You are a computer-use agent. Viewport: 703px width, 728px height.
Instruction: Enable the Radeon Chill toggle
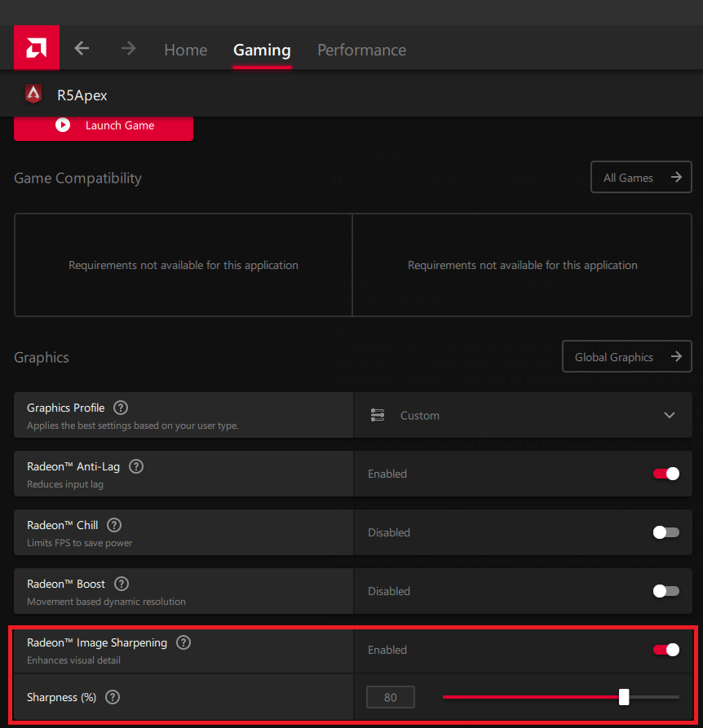[x=665, y=532]
